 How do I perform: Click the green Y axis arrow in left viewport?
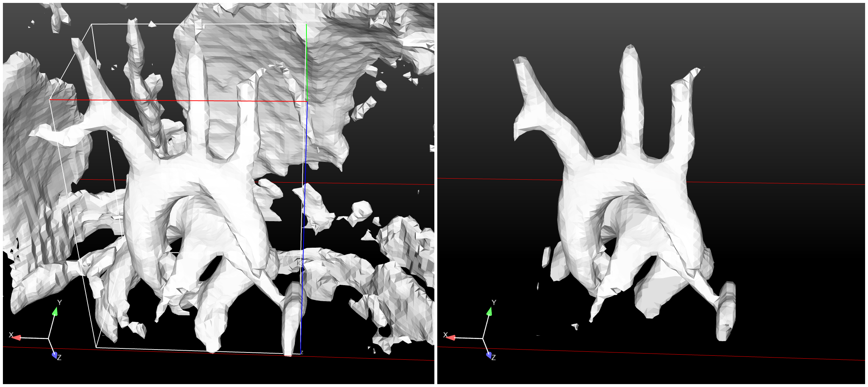pyautogui.click(x=55, y=311)
